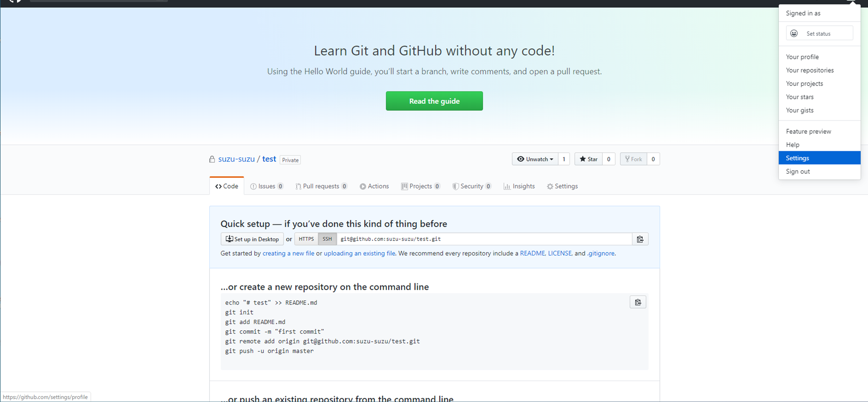This screenshot has width=868, height=402.
Task: Click the 'git push -u origin master' line
Action: (270, 351)
